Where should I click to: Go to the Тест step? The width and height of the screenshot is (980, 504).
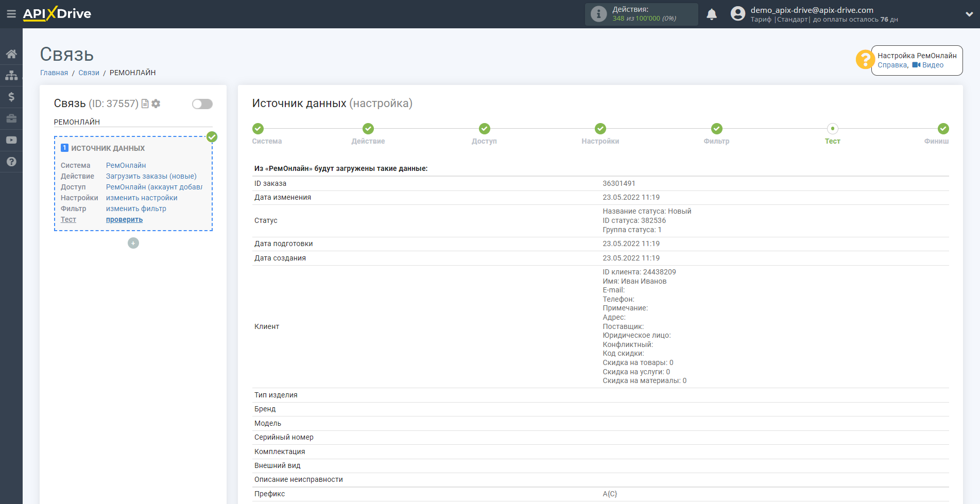(833, 129)
